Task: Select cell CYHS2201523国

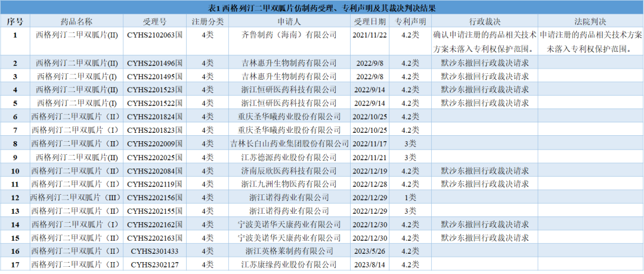Action: coord(154,89)
